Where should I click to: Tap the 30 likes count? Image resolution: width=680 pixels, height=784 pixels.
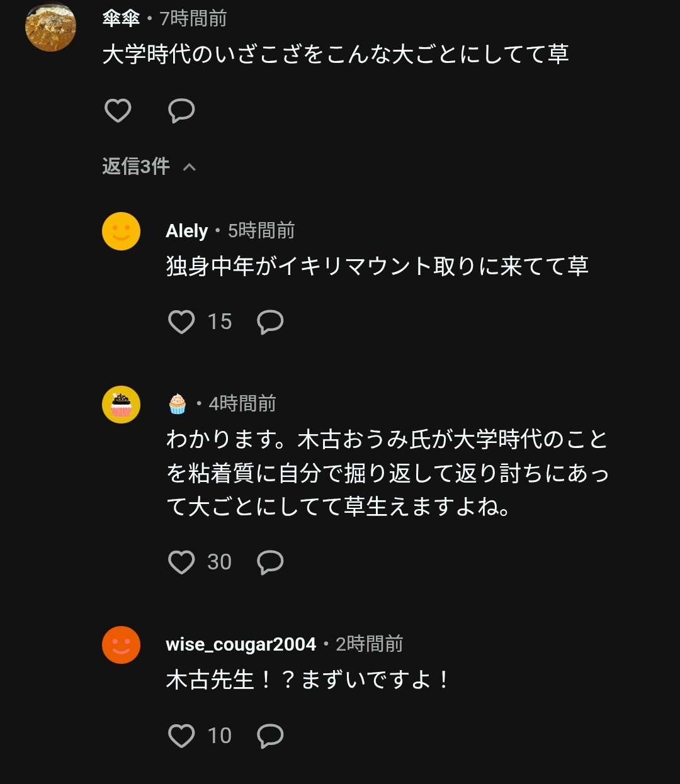click(x=219, y=562)
